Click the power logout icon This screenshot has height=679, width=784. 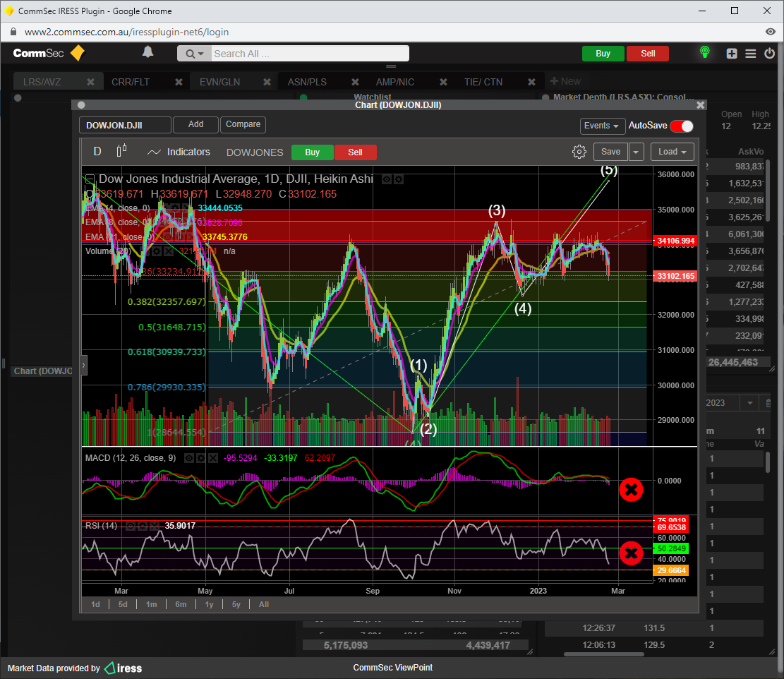(x=769, y=53)
